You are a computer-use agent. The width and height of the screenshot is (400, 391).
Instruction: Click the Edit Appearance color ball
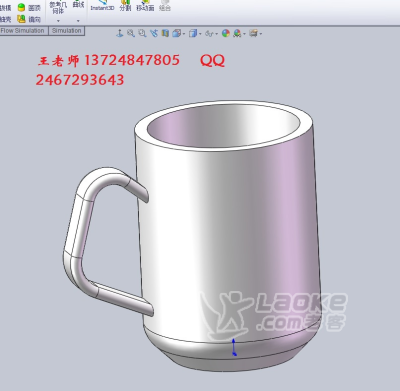(226, 33)
